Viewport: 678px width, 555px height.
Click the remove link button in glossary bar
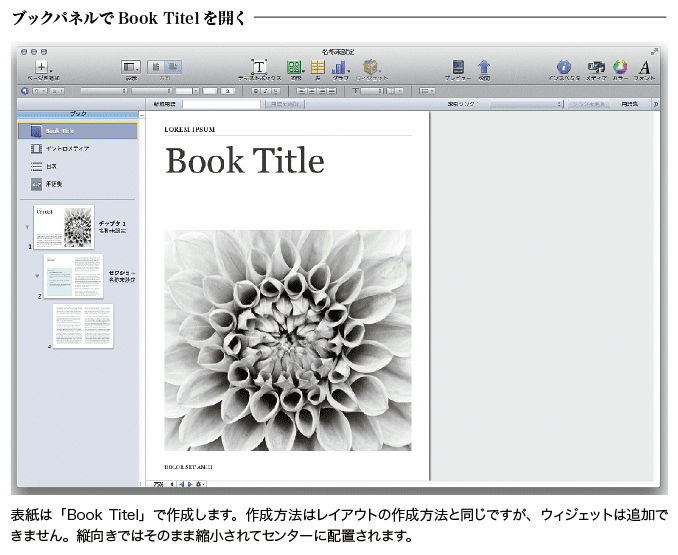[588, 104]
